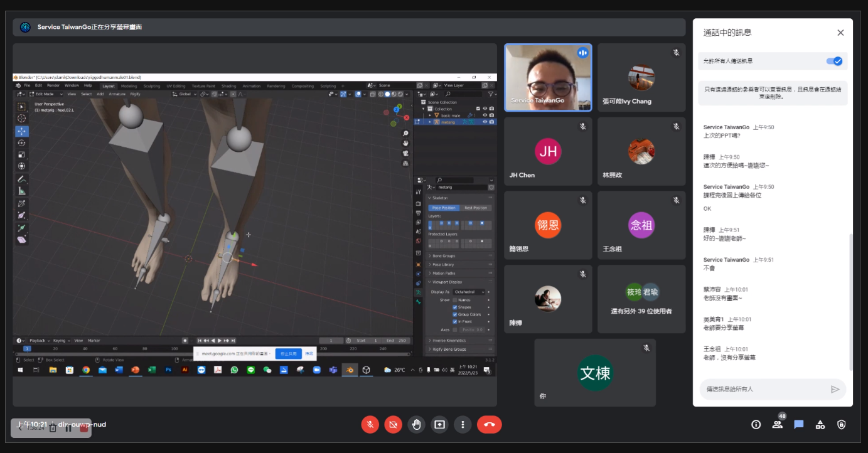Click the raise hand button

[x=416, y=425]
